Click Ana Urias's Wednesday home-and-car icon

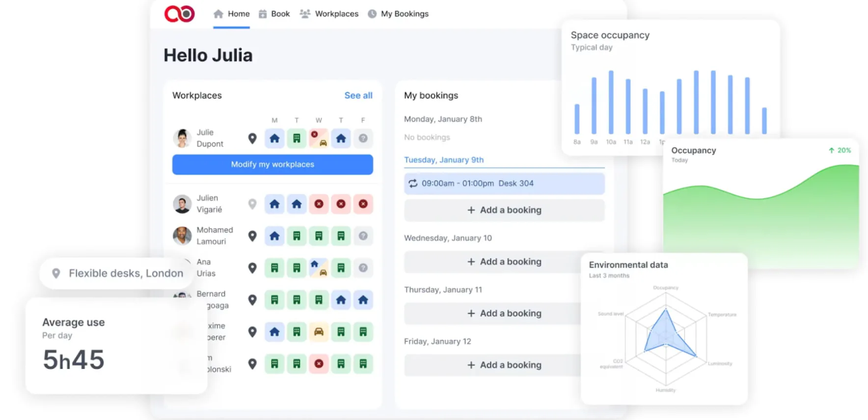(x=319, y=268)
